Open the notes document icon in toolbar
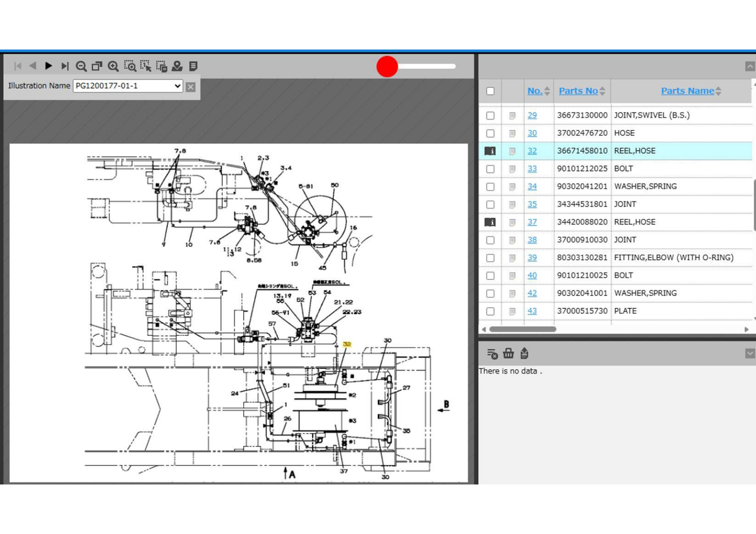This screenshot has height=534, width=756. (193, 66)
